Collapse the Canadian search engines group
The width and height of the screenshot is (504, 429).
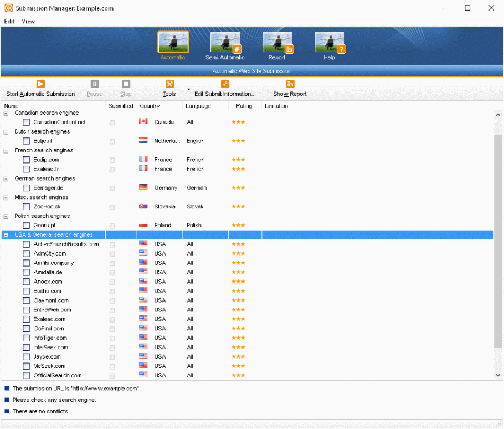coord(7,113)
